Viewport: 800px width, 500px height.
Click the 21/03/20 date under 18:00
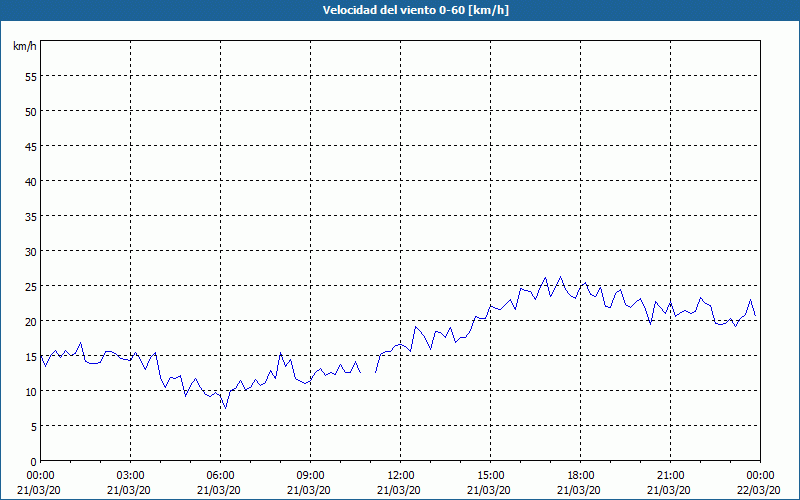click(579, 490)
